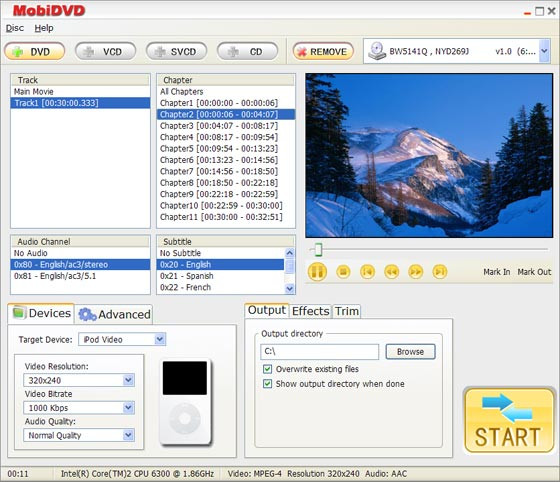Pause the video preview playback
Image resolution: width=560 pixels, height=482 pixels.
pyautogui.click(x=317, y=272)
